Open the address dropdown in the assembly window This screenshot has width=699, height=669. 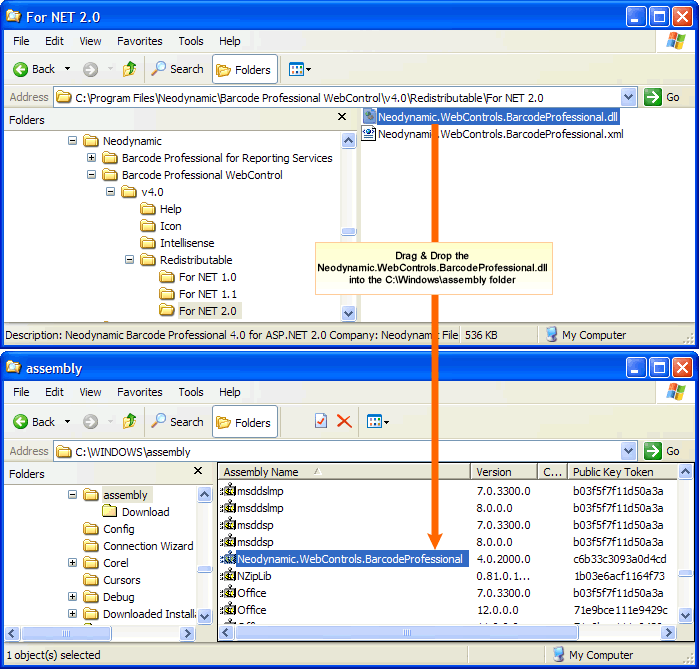pyautogui.click(x=628, y=451)
